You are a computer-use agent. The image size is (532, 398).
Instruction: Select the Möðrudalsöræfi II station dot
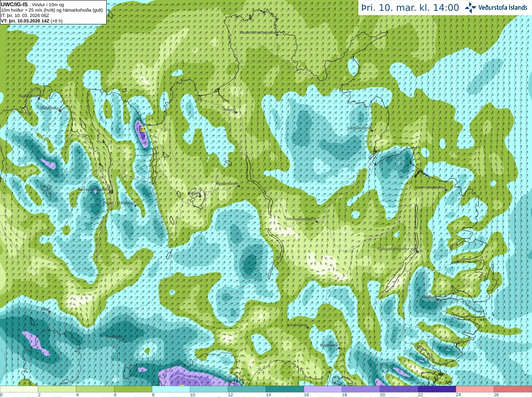tap(317, 221)
